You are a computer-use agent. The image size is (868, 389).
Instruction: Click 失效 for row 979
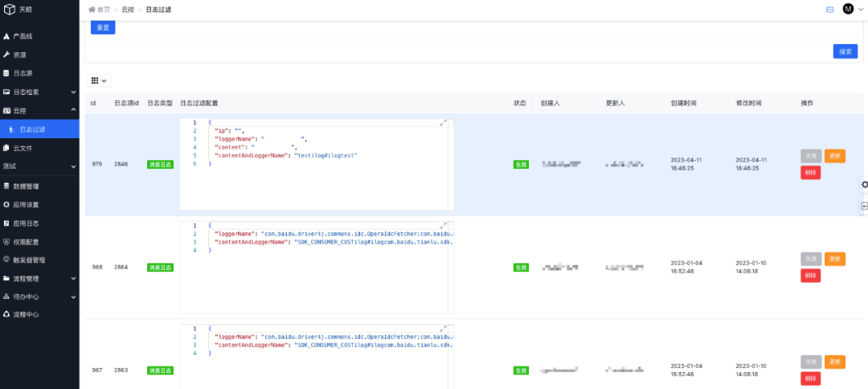tap(811, 156)
